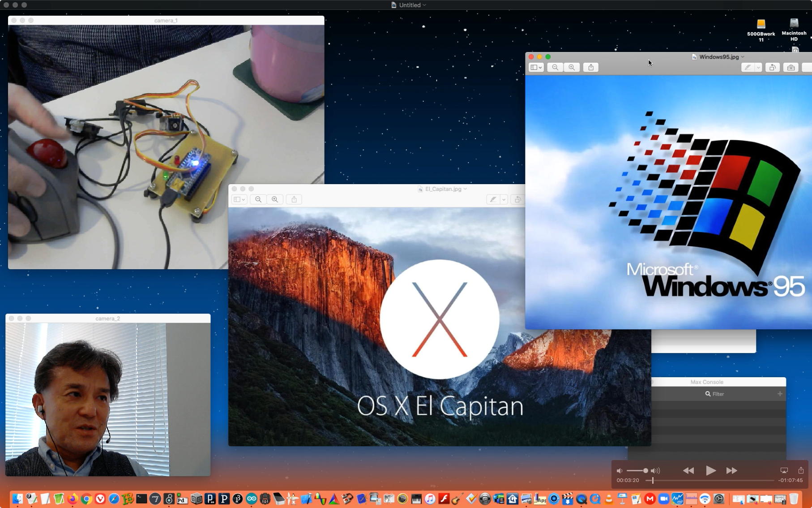Mute the QuickTime player volume
This screenshot has width=812, height=508.
pos(620,471)
